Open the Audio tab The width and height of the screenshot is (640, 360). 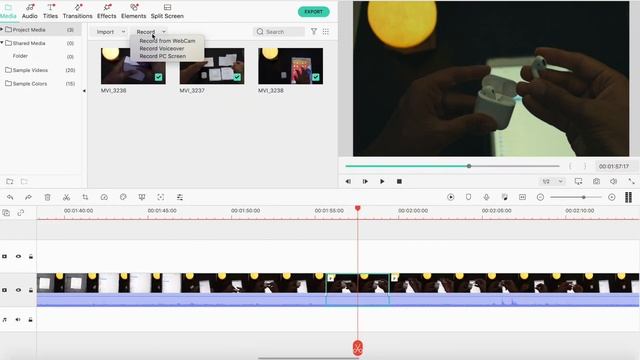29,11
